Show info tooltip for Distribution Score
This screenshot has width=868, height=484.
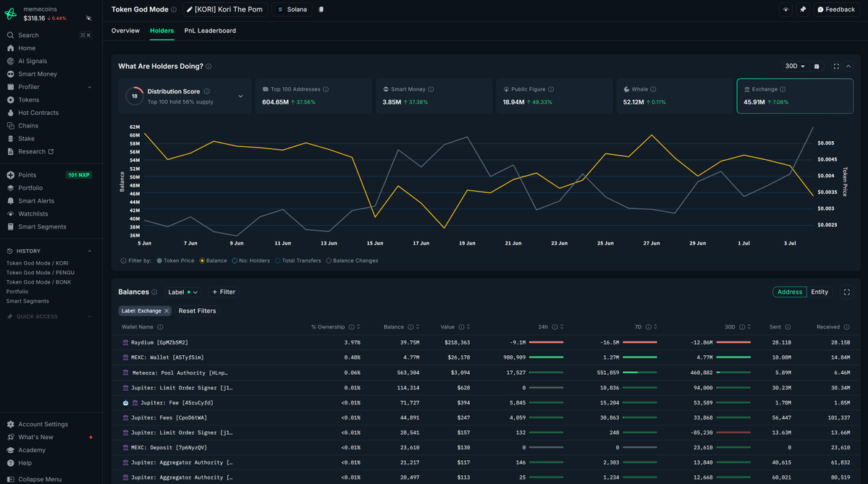tap(206, 92)
